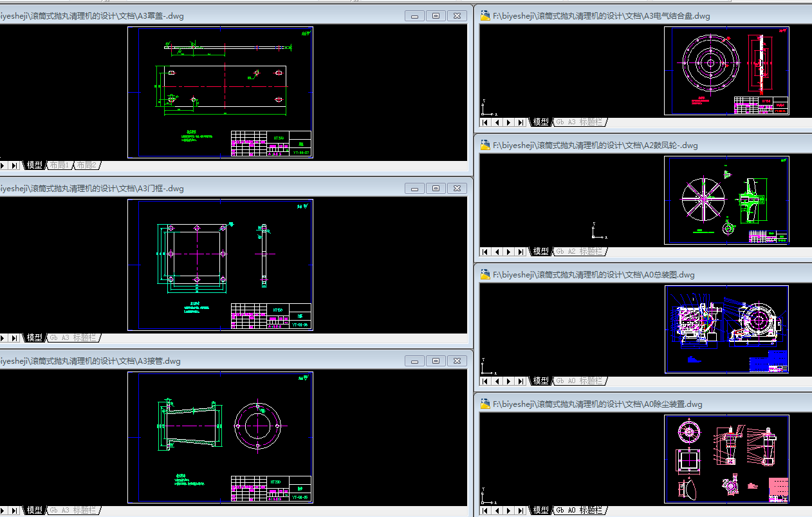Click the square door frame drawing in A3门框 window
Image resolution: width=812 pixels, height=517 pixels.
click(x=196, y=254)
